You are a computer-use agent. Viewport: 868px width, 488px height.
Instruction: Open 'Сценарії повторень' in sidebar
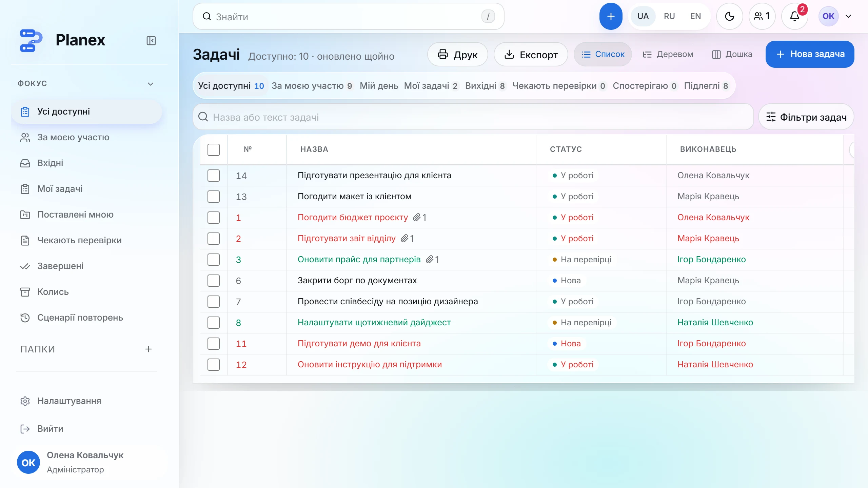tap(86, 318)
